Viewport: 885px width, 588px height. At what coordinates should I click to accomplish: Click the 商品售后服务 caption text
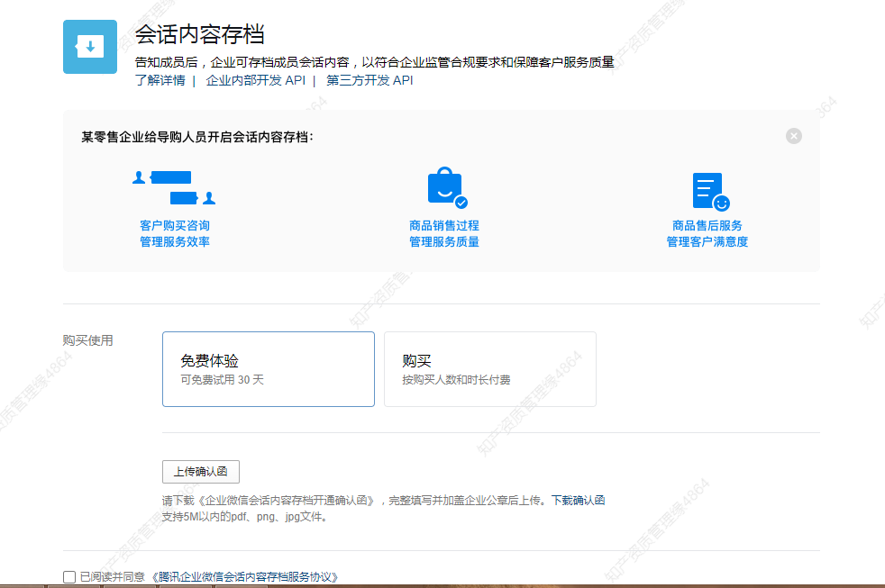click(x=707, y=226)
